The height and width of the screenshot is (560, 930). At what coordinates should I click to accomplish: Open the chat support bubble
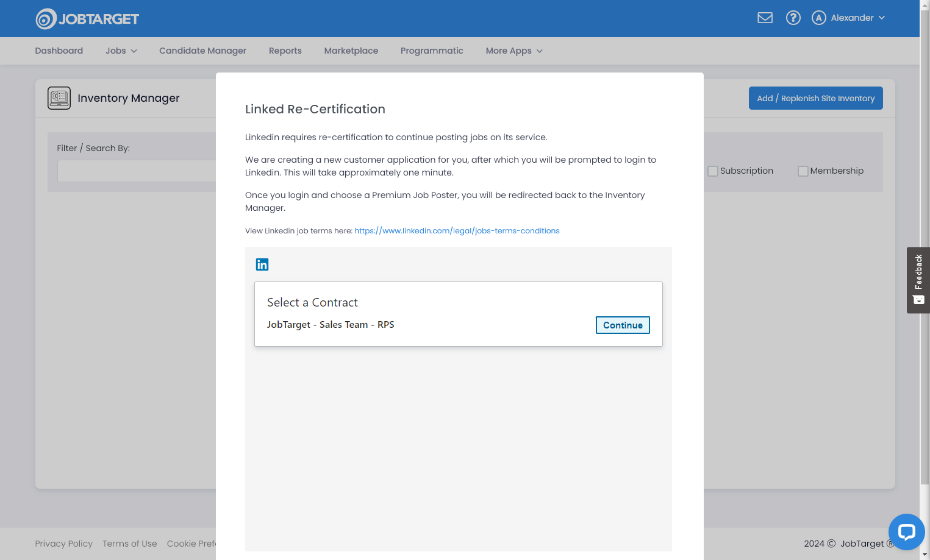pos(906,532)
